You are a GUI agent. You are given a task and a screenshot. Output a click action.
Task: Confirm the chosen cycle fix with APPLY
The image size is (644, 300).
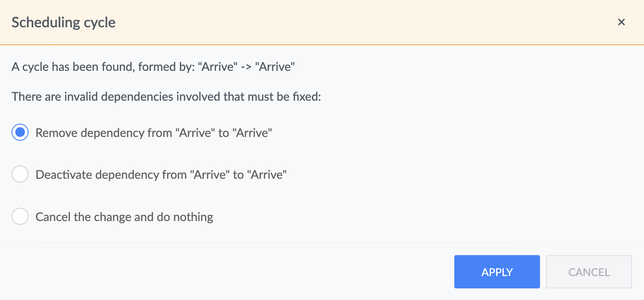click(497, 272)
